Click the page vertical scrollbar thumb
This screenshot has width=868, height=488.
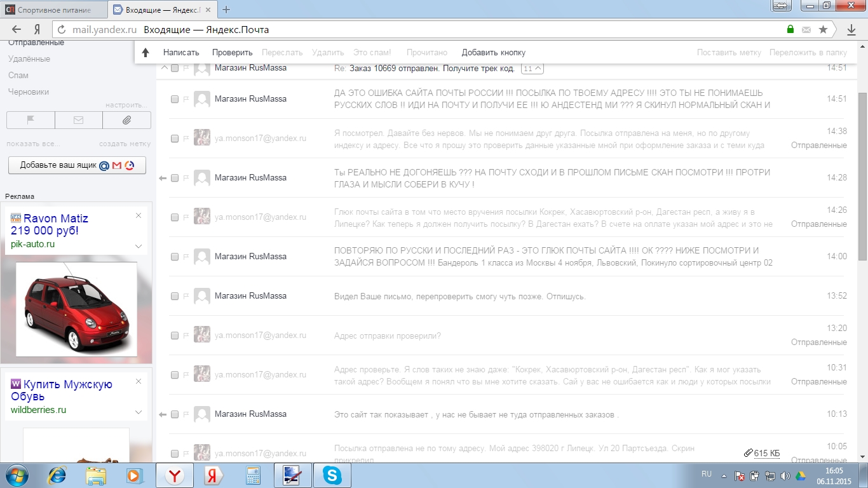tap(862, 175)
